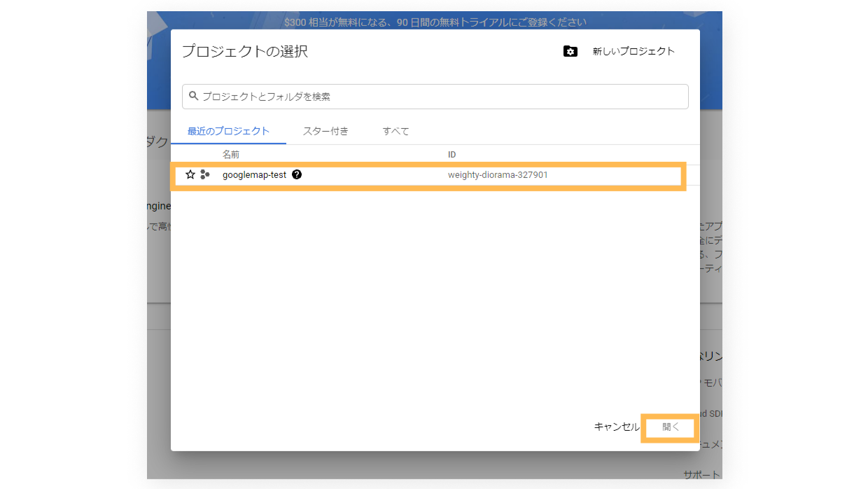Select the すべて tab
This screenshot has height=489, width=868.
point(395,131)
